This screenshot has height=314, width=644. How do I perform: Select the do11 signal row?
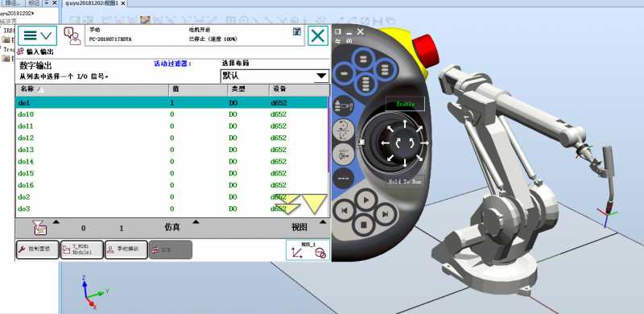coord(171,126)
